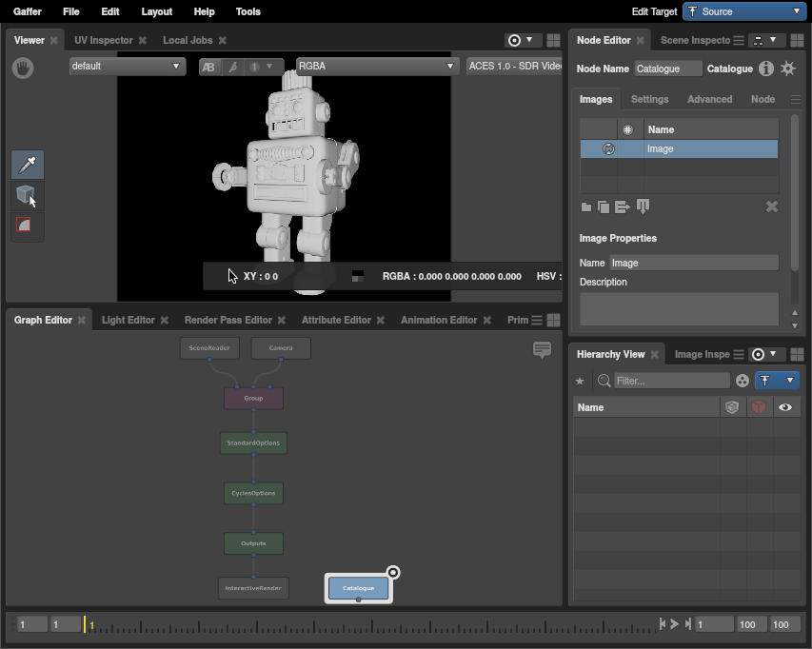
Task: Select the color inspector eyedropper tool
Action: (x=28, y=165)
